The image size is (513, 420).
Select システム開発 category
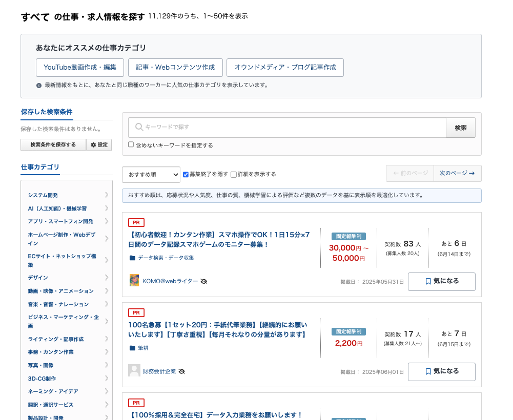point(43,195)
